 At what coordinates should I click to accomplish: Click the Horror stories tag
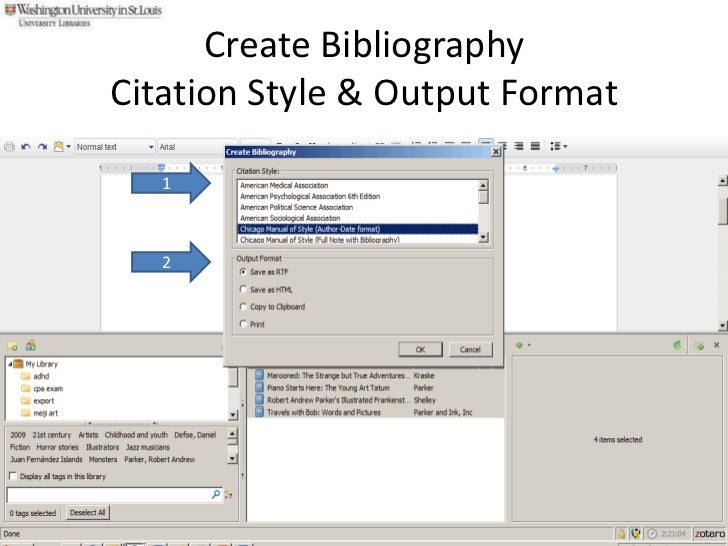pos(57,447)
